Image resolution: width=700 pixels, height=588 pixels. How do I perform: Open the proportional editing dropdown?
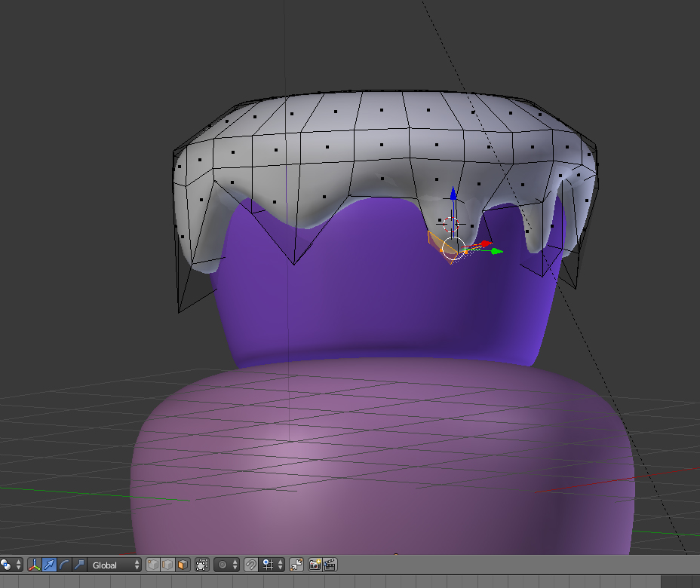[x=227, y=565]
